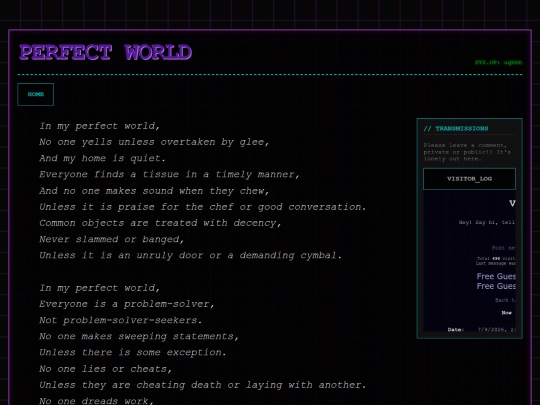Click 'Common objects are treated with decency,'
The image size is (540, 405).
click(x=160, y=223)
